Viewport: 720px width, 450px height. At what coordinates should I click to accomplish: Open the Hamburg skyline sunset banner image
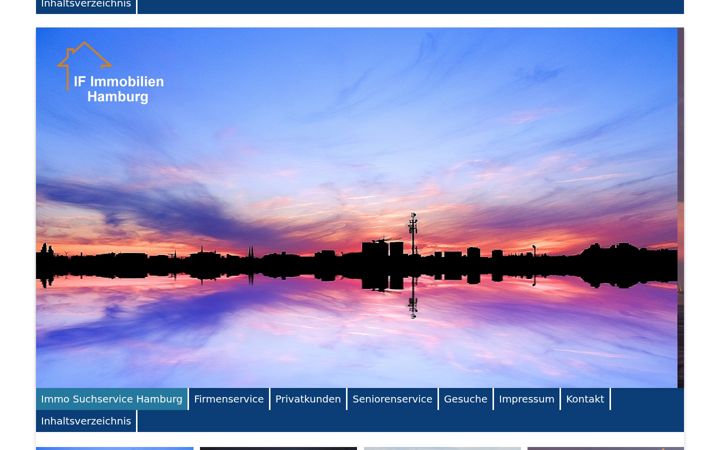tap(356, 208)
